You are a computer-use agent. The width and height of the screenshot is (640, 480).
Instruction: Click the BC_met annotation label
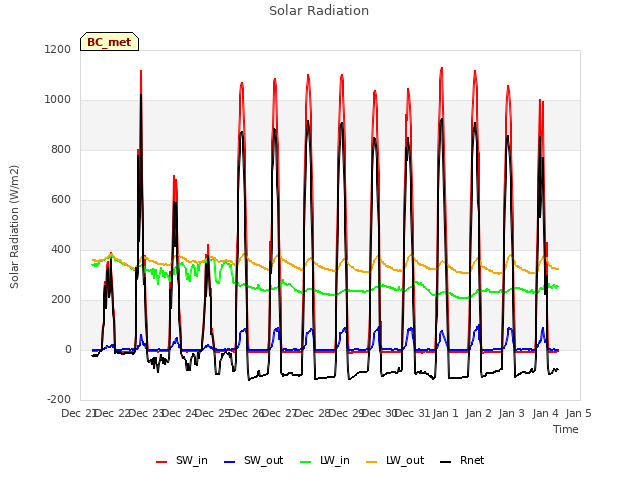coord(109,42)
